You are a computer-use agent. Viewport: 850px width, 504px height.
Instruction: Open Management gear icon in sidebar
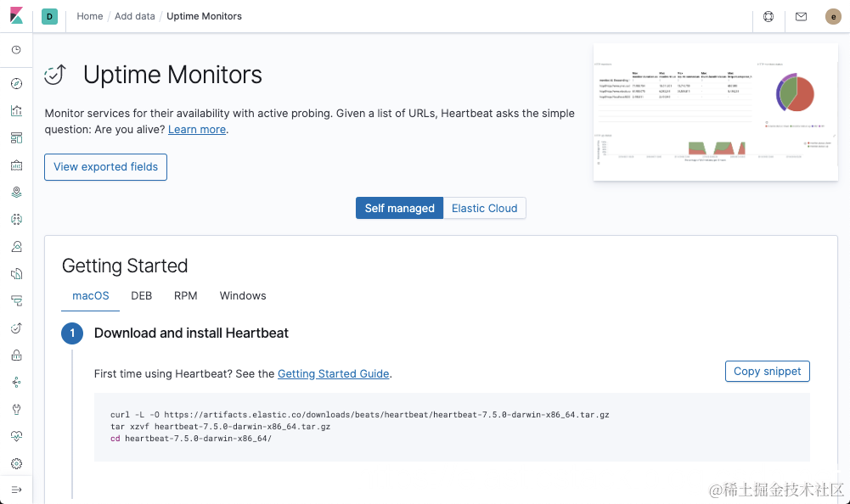coord(16,463)
